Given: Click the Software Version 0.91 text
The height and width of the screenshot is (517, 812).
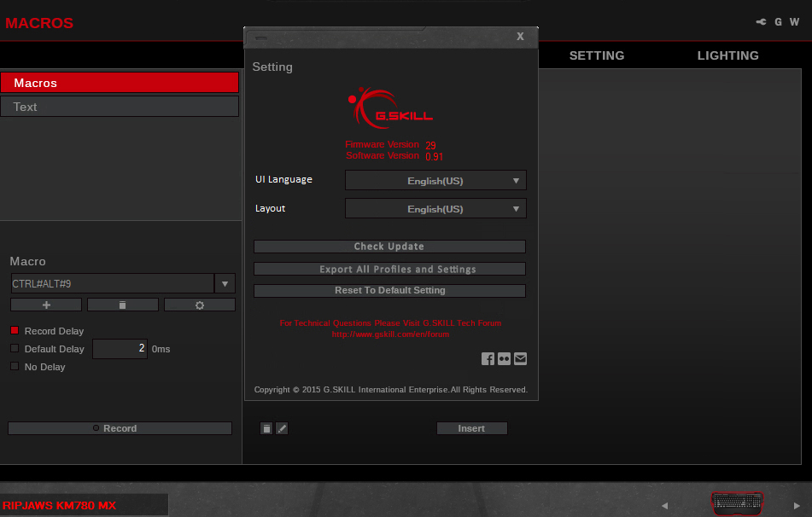Looking at the screenshot, I should [394, 156].
